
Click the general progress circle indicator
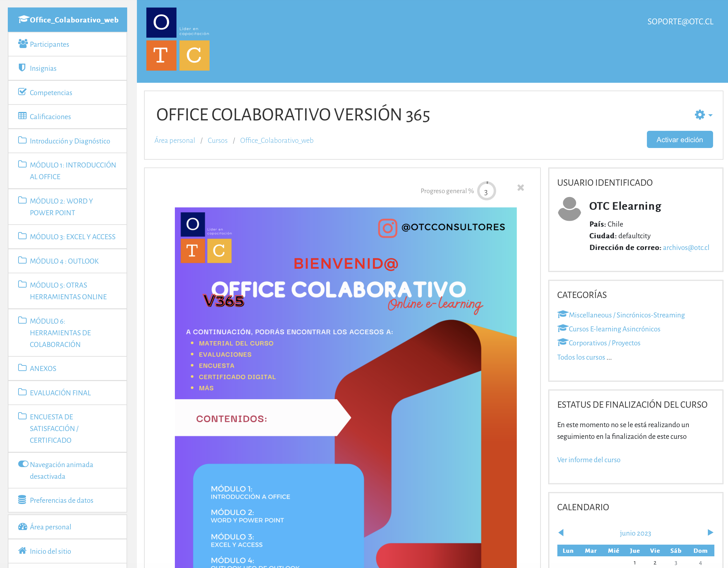[x=487, y=191]
